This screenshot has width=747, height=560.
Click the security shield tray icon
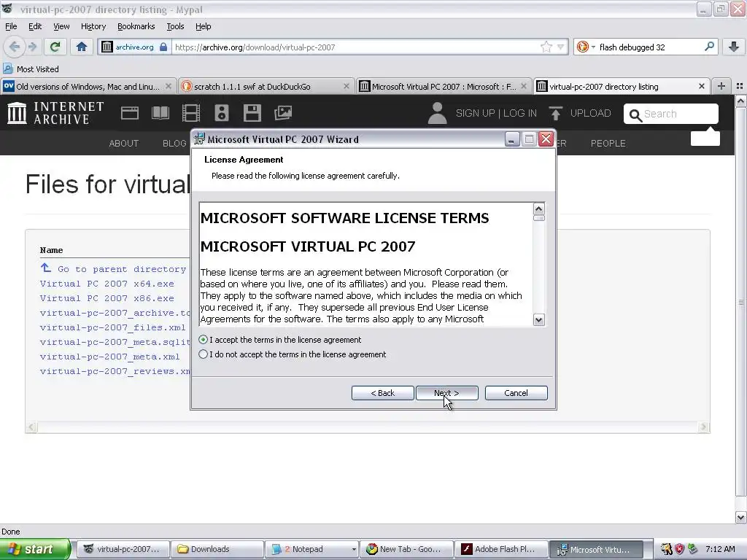coord(680,549)
